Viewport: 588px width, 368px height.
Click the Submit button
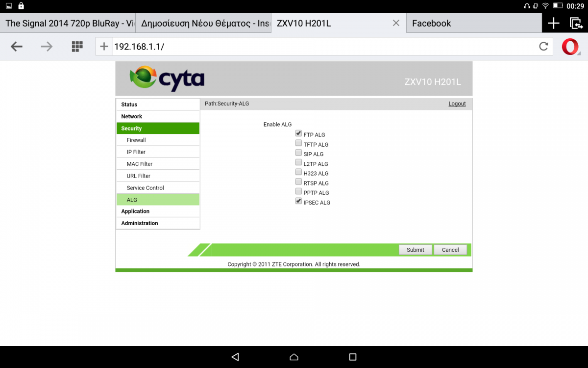[416, 250]
